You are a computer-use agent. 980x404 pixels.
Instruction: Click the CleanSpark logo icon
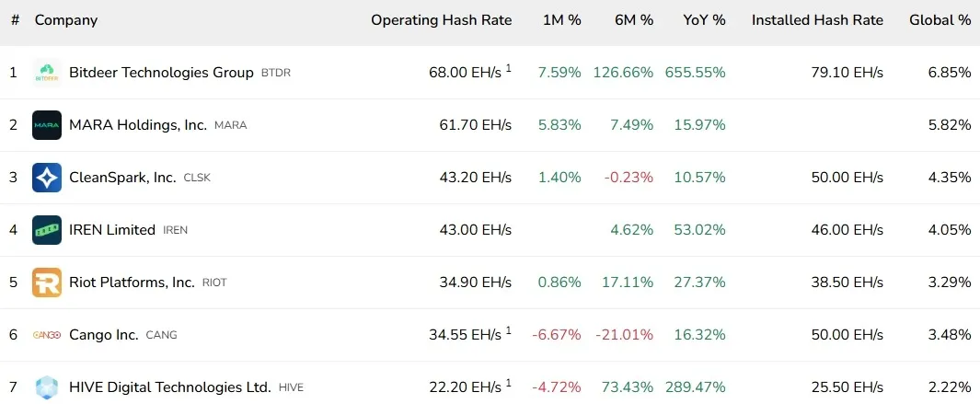47,178
